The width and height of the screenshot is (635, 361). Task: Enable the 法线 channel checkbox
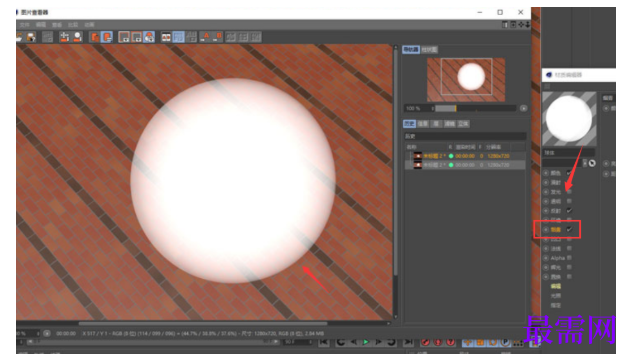[x=569, y=248]
